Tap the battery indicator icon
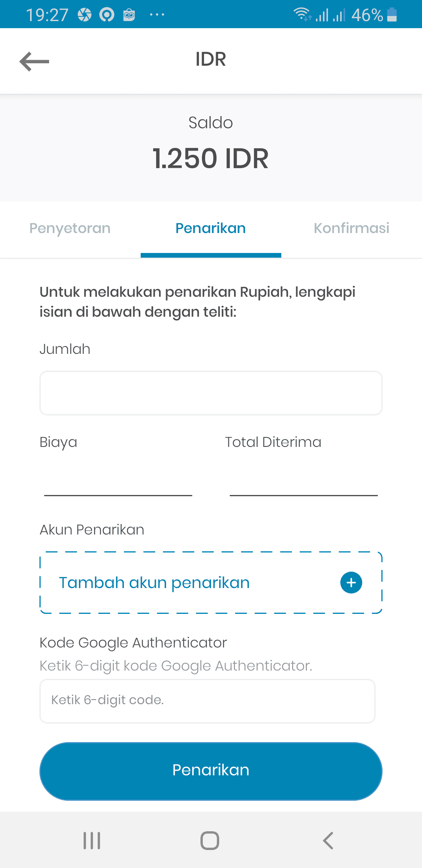The height and width of the screenshot is (868, 422). click(x=393, y=15)
